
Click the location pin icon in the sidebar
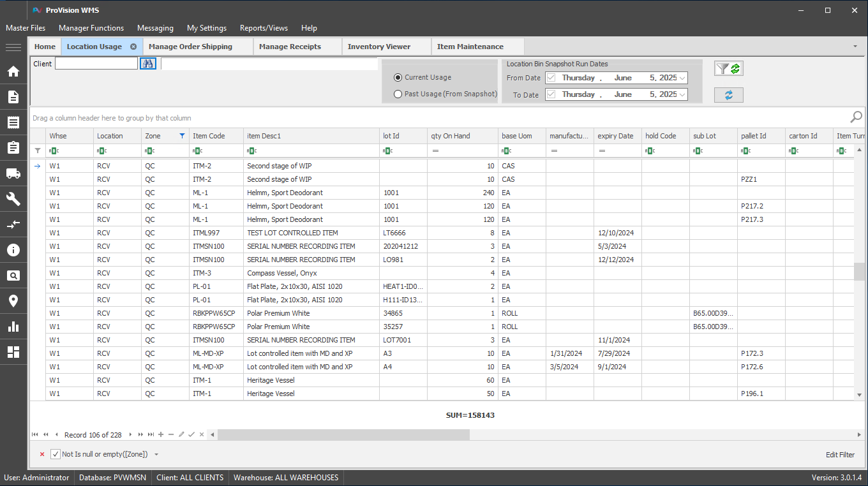pyautogui.click(x=13, y=301)
